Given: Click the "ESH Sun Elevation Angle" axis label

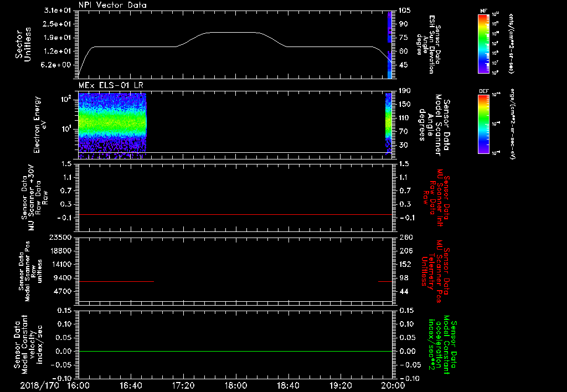Looking at the screenshot, I should pos(429,44).
